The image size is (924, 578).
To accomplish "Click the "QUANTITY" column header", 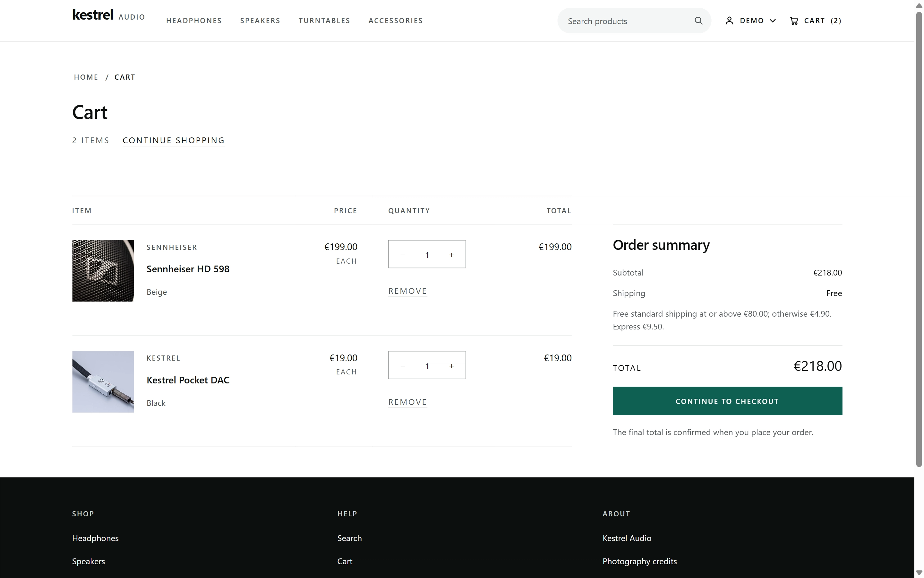I will click(x=409, y=211).
